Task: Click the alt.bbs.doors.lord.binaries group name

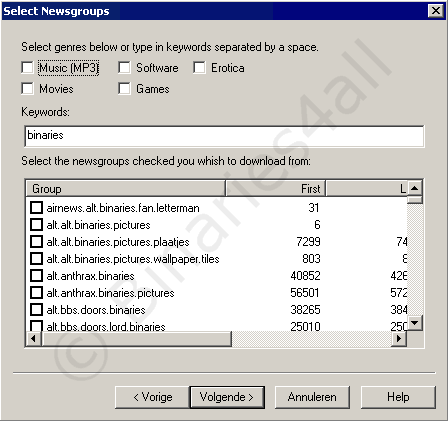Action: [x=106, y=326]
